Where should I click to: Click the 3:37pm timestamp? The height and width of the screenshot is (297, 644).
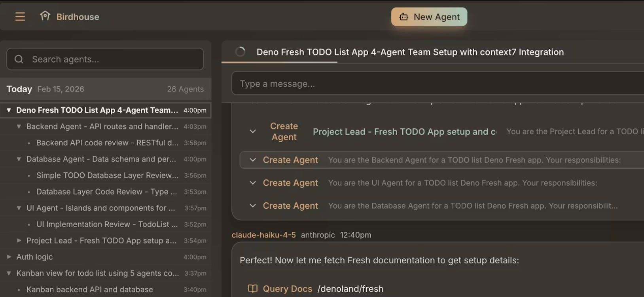[x=195, y=273]
